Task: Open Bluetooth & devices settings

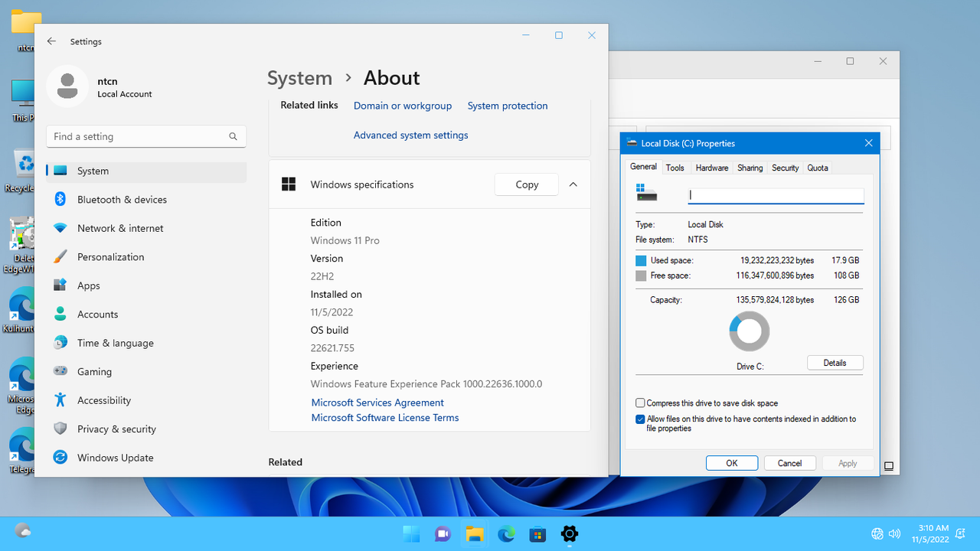Action: pyautogui.click(x=146, y=200)
